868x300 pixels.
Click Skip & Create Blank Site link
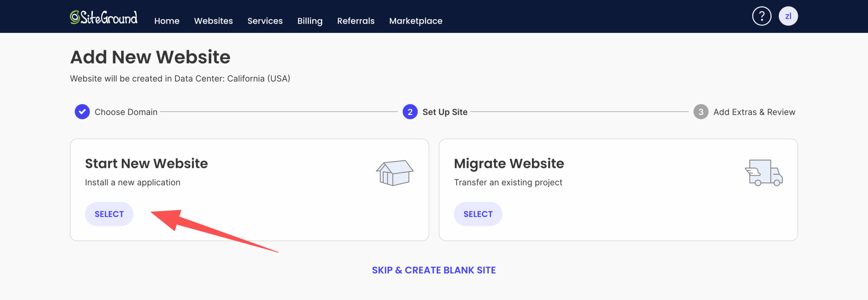[434, 270]
